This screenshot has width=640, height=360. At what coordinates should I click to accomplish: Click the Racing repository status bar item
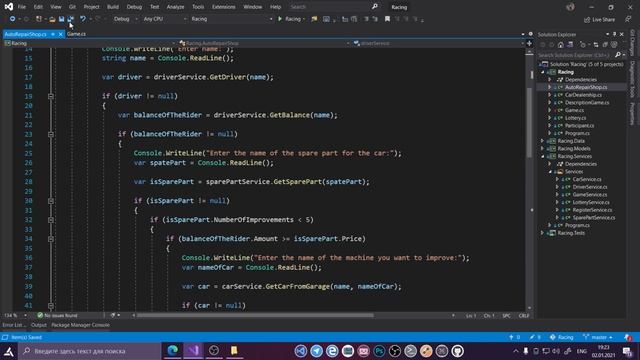click(562, 337)
